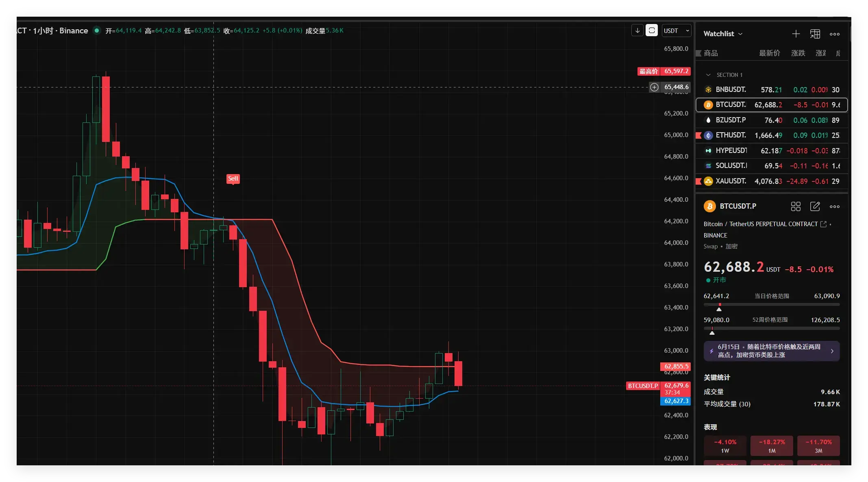Click the flag icon in the column header
The height and width of the screenshot is (482, 868).
click(698, 53)
